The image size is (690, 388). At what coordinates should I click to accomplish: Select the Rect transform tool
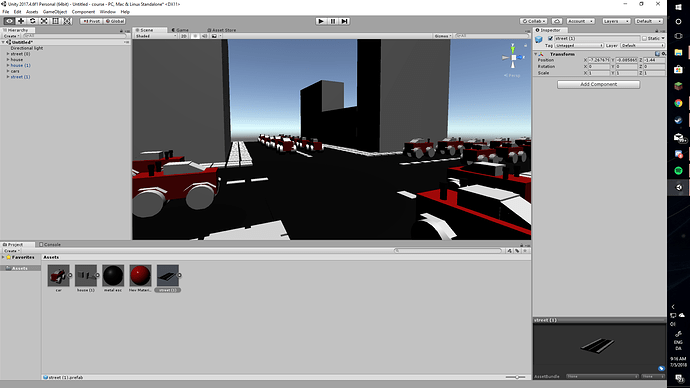point(55,21)
